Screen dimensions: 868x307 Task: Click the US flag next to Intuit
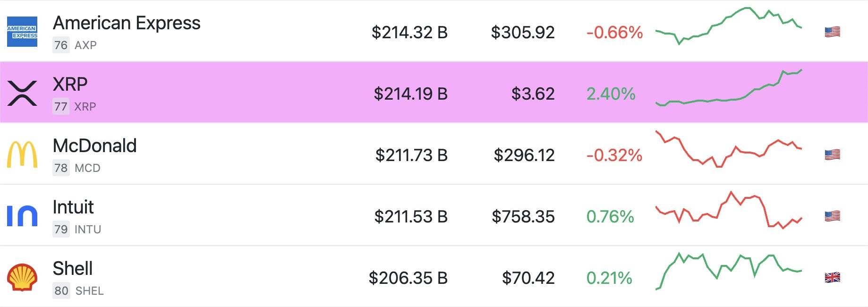[x=832, y=217]
